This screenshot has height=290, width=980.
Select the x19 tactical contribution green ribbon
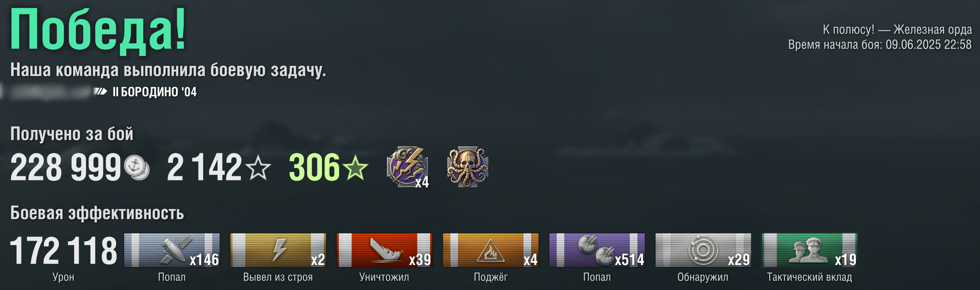click(x=810, y=250)
